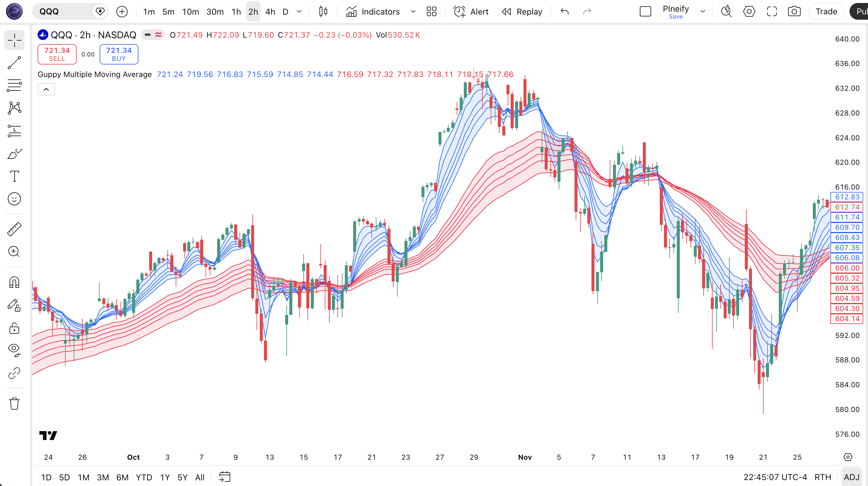Add a symbol with the compare plus icon
The height and width of the screenshot is (486, 868).
(122, 11)
